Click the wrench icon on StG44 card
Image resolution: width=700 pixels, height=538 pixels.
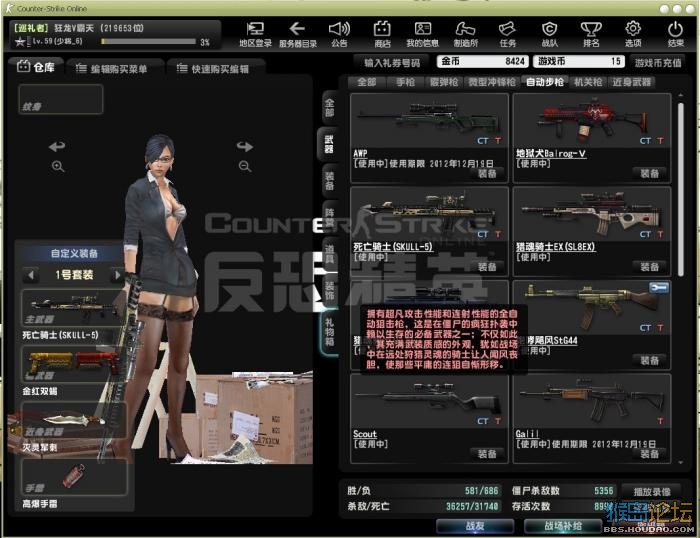(659, 288)
